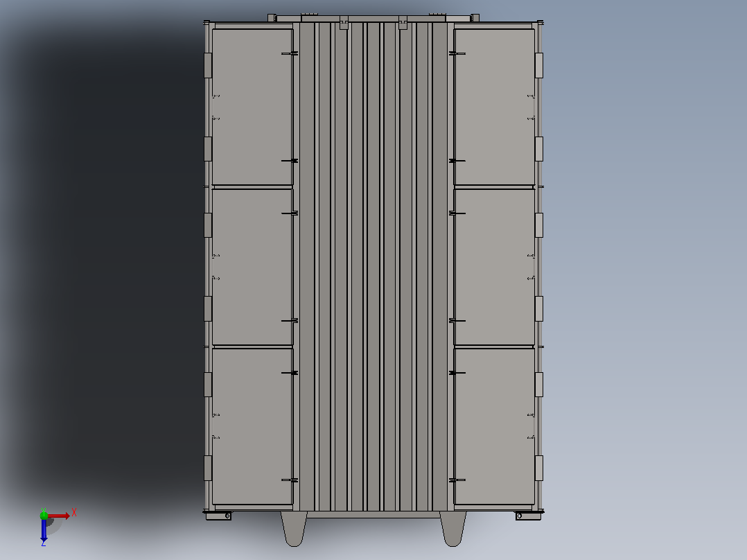Select the middle-right door panel

[495, 267]
